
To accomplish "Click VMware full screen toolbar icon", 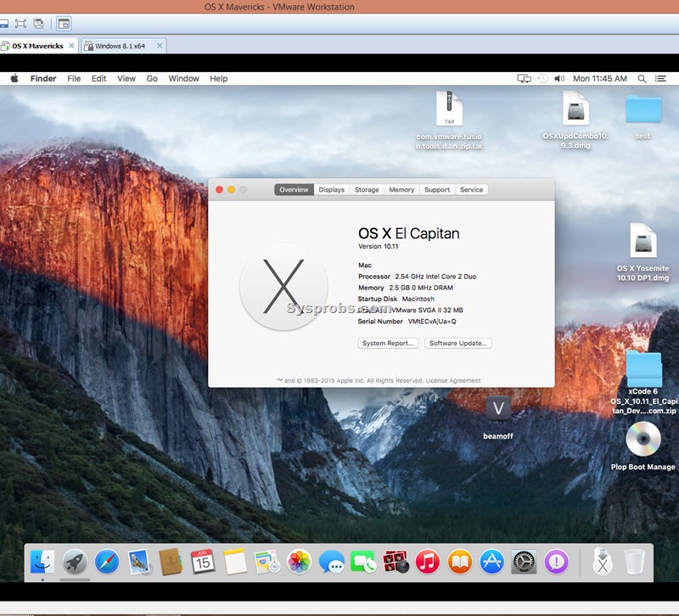I will [x=20, y=24].
